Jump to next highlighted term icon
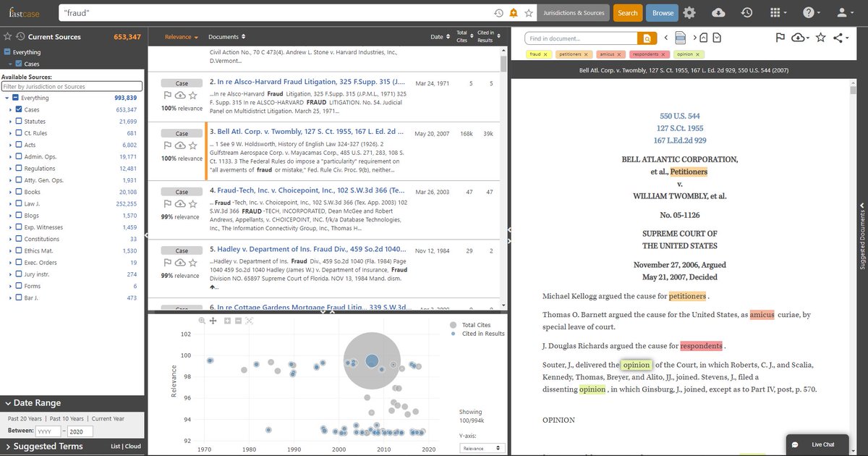 click(718, 38)
